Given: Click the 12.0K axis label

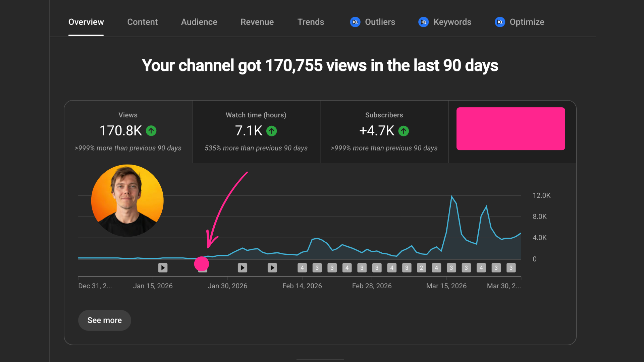Looking at the screenshot, I should click(x=542, y=195).
